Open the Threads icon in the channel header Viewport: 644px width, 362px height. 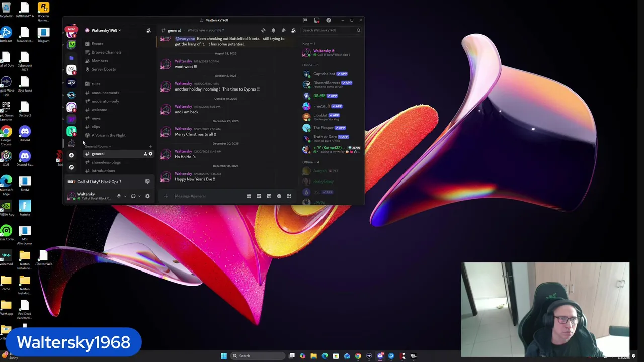click(x=263, y=30)
